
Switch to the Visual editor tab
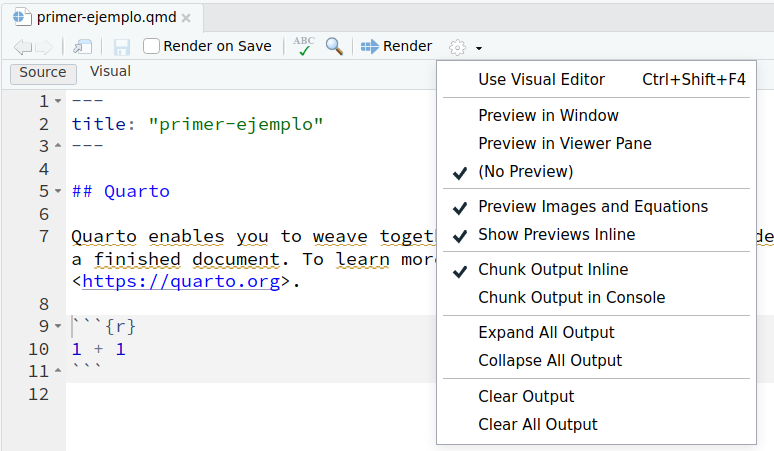pos(110,72)
